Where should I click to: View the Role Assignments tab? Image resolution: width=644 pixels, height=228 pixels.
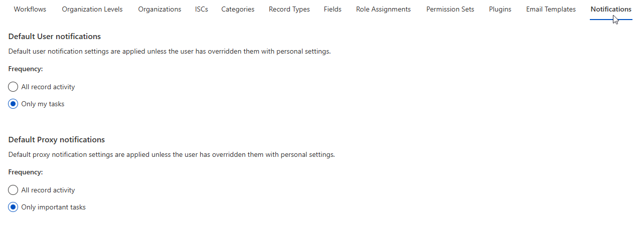pos(383,9)
